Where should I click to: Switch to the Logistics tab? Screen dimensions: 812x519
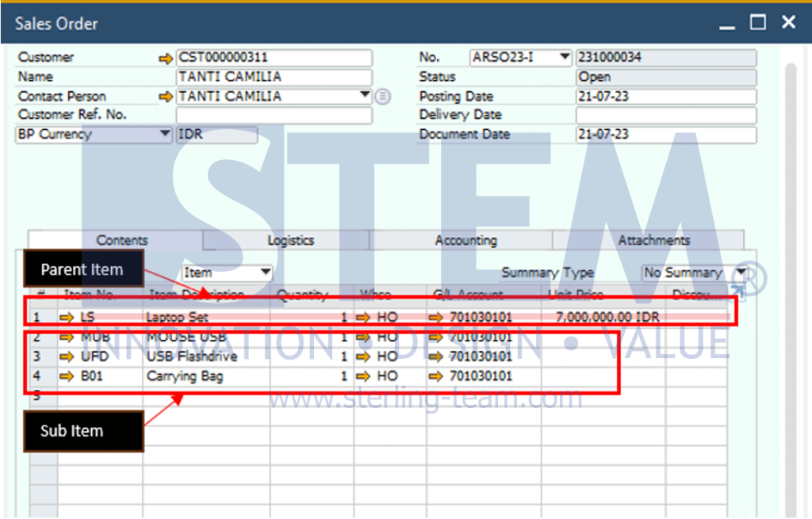290,240
